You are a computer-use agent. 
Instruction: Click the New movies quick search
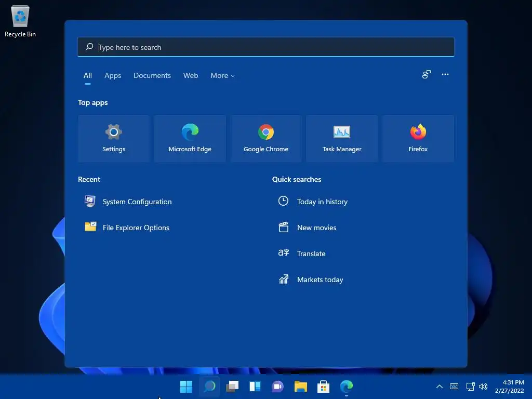coord(316,228)
